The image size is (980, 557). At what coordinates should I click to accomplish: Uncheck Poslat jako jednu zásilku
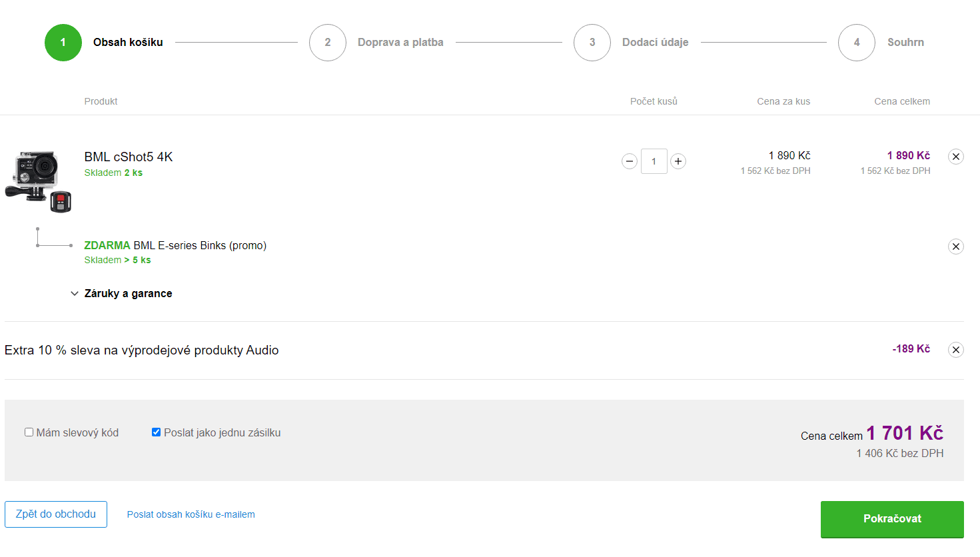click(x=156, y=432)
